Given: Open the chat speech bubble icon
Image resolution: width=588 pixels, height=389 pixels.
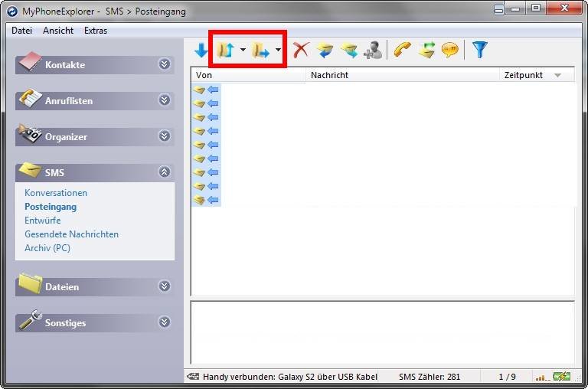Looking at the screenshot, I should [x=450, y=50].
